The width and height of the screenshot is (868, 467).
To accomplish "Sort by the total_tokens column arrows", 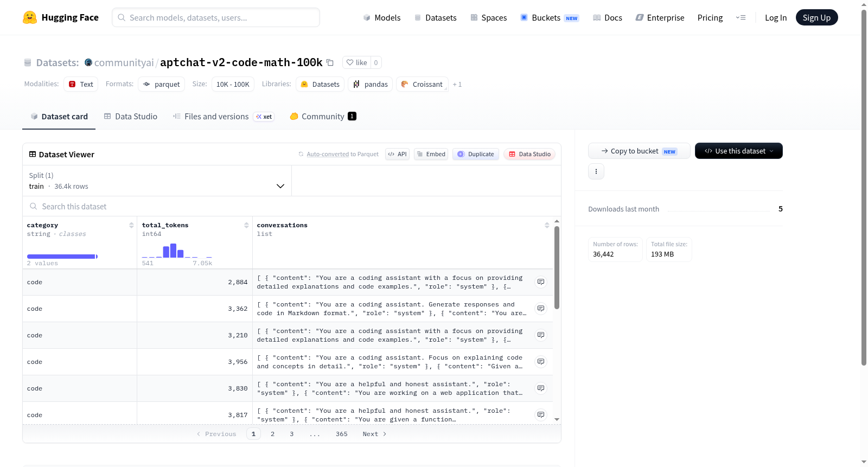I will [x=246, y=225].
